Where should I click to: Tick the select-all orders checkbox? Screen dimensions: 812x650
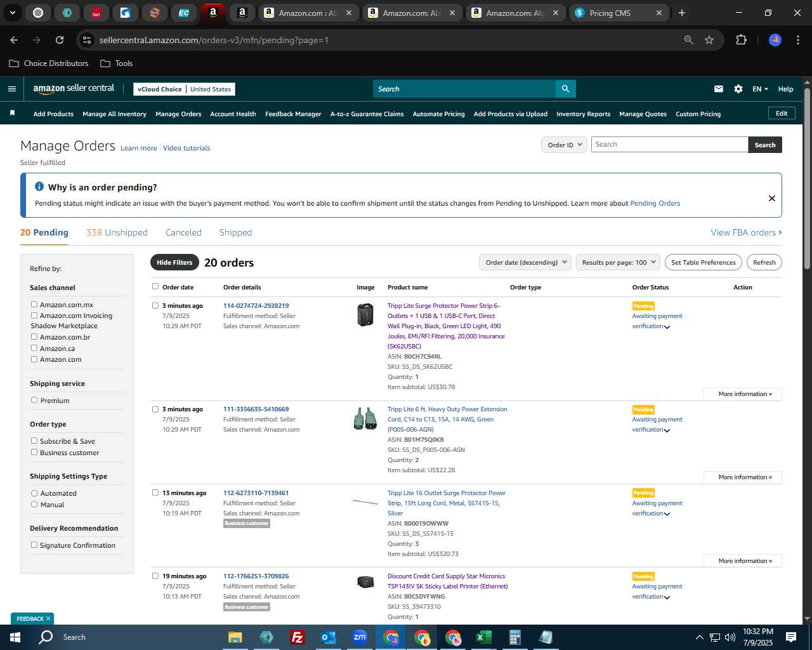coord(155,286)
